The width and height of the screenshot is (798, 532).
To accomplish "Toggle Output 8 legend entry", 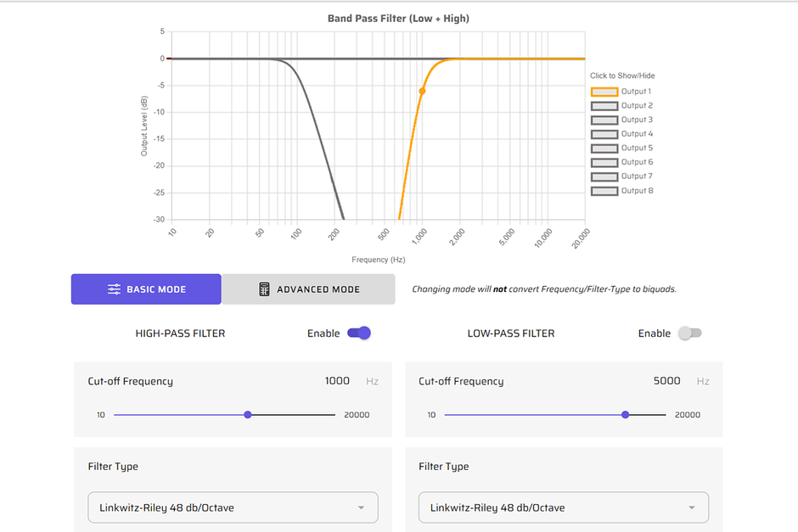I will coord(604,191).
